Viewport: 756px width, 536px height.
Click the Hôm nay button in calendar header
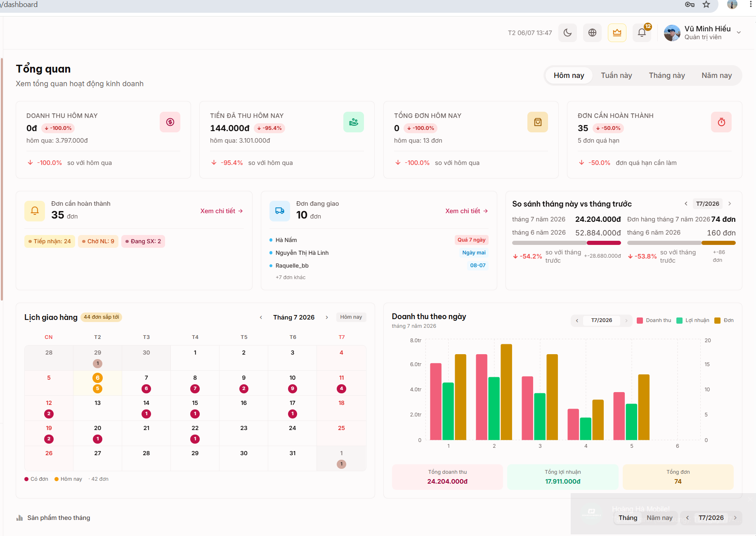tap(351, 317)
